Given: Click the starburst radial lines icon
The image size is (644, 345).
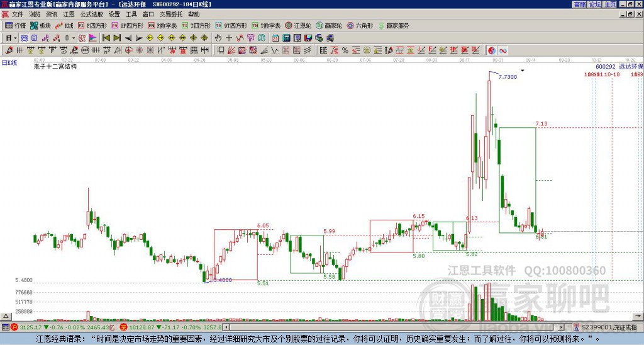Looking at the screenshot, I should 140,50.
